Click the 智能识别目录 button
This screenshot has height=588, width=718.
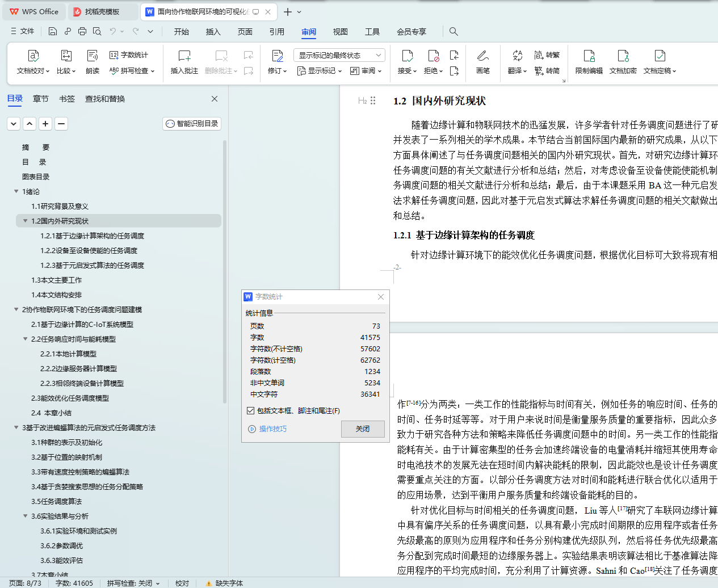192,124
